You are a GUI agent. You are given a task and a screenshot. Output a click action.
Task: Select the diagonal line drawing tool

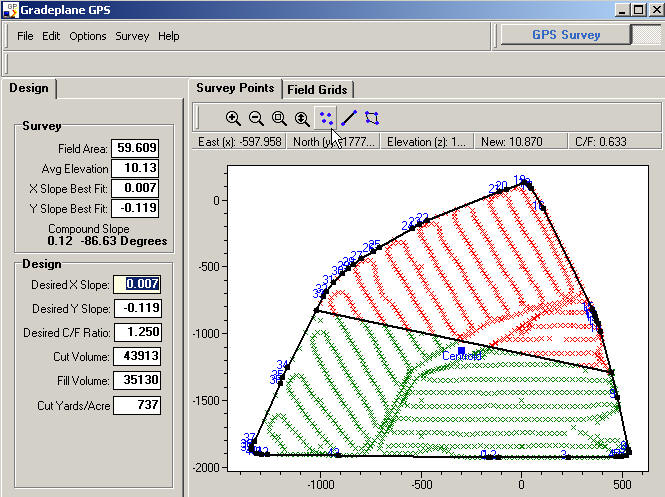click(349, 117)
